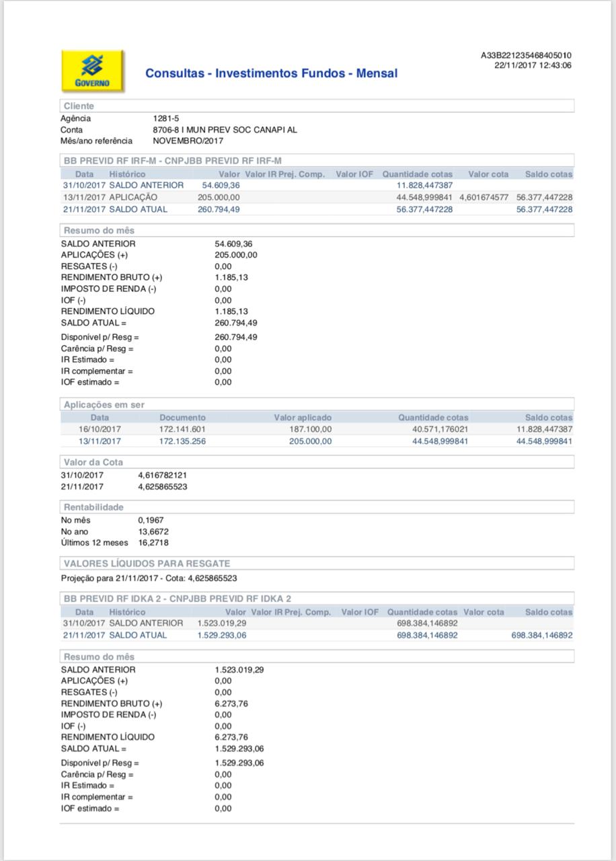Select document number "172.135.256"

coord(182,441)
